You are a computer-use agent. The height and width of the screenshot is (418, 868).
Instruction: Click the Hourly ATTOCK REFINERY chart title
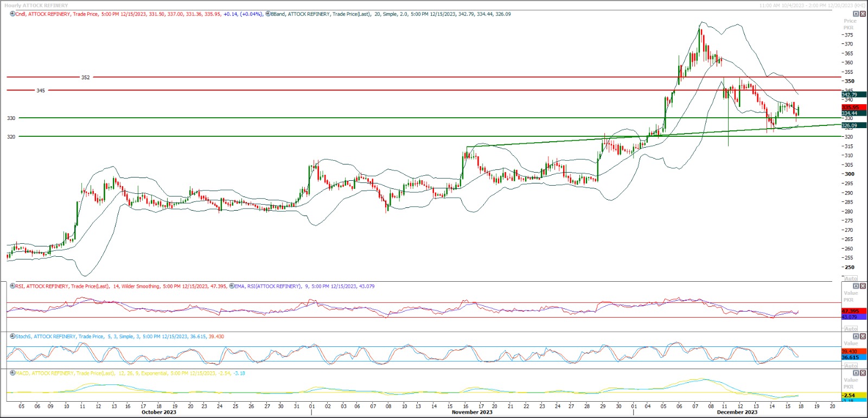pos(36,5)
